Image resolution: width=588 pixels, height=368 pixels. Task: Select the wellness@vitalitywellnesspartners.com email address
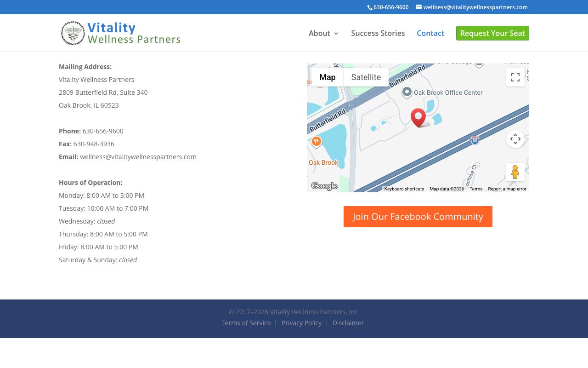coord(475,7)
